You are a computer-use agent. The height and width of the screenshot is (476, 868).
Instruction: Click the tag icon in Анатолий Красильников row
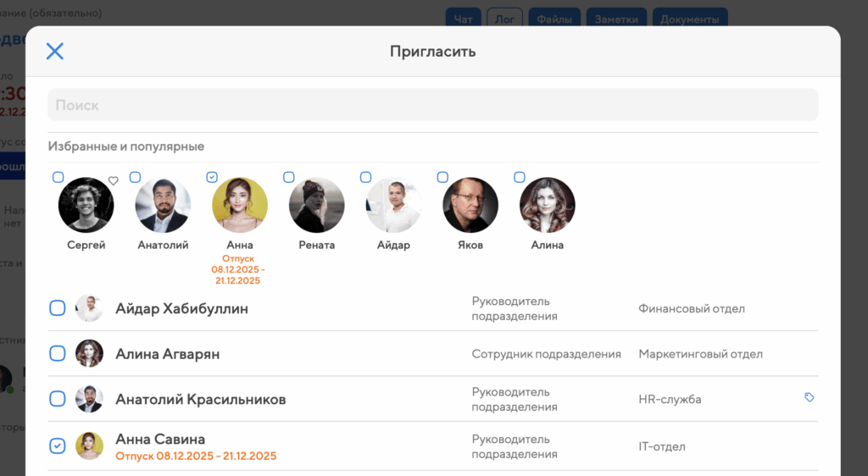pyautogui.click(x=809, y=397)
